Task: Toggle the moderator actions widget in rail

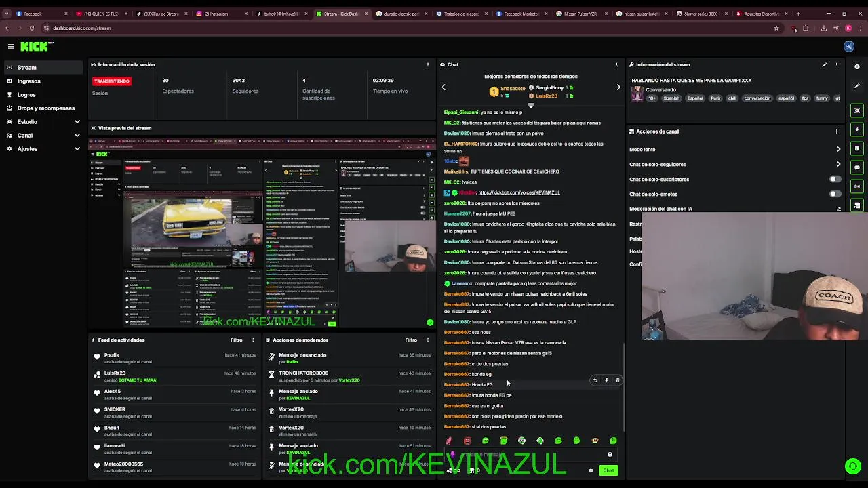Action: (x=857, y=148)
